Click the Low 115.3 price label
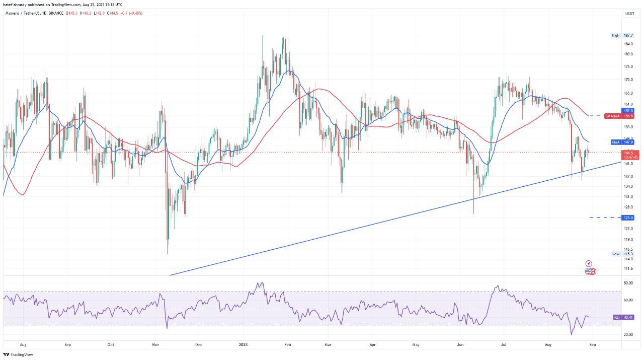The image size is (644, 360). coord(622,254)
